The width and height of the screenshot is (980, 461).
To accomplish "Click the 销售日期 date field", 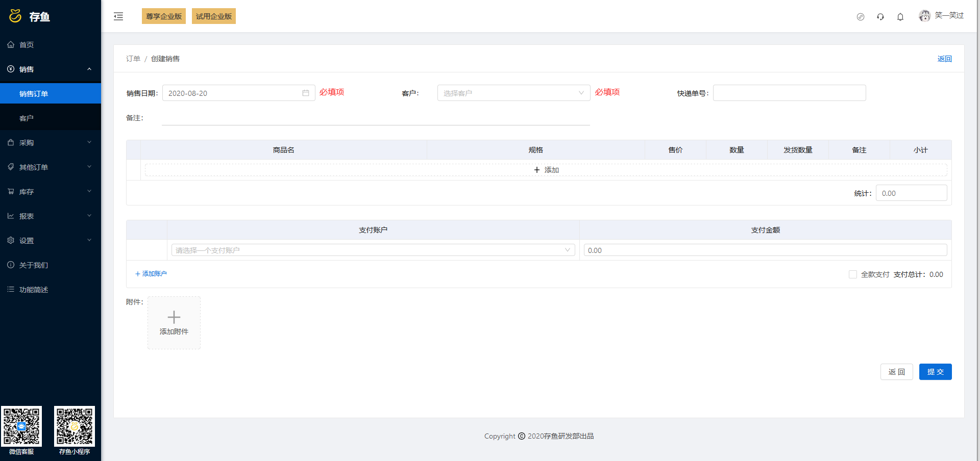I will 238,93.
